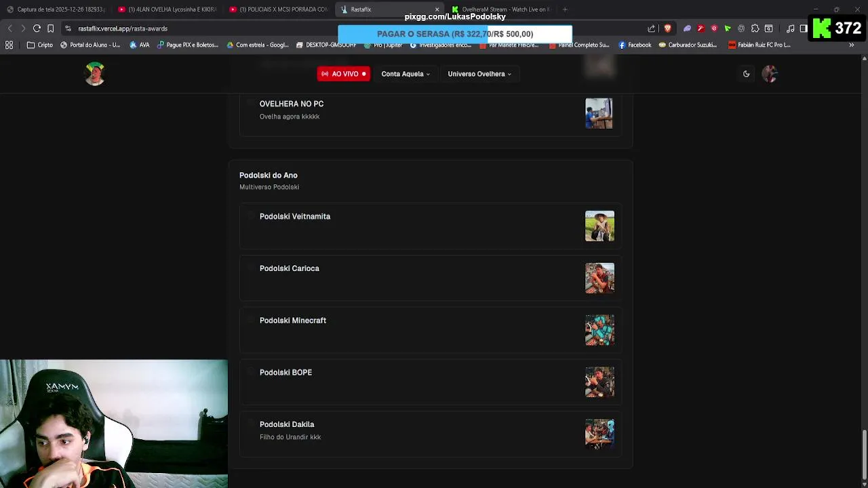Switch to the 4LAN OVELHA YouTube tab
The height and width of the screenshot is (488, 868).
pos(167,9)
